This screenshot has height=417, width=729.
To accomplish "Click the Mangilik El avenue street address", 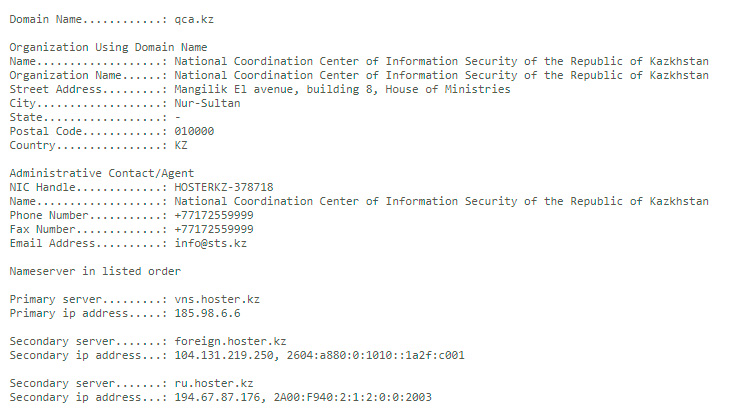I will [342, 89].
